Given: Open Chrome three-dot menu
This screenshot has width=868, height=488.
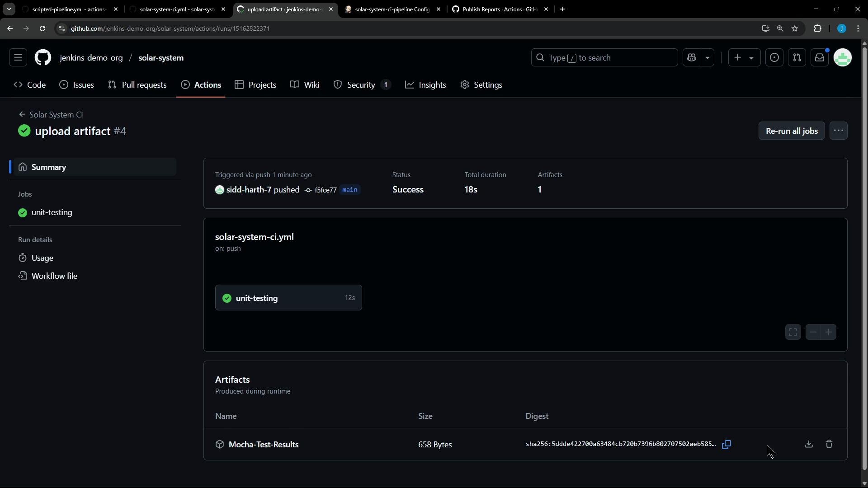Looking at the screenshot, I should 858,28.
